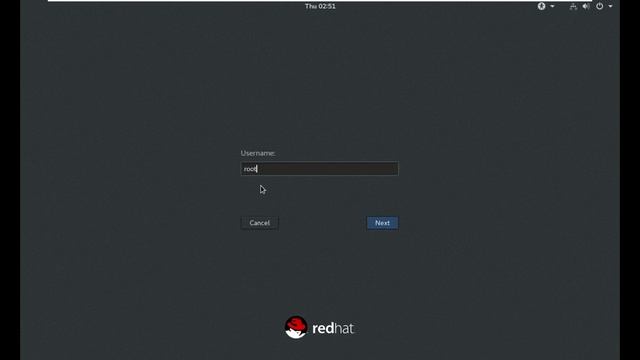Check the wired network status icon
Viewport: 640px width, 360px height.
point(573,7)
